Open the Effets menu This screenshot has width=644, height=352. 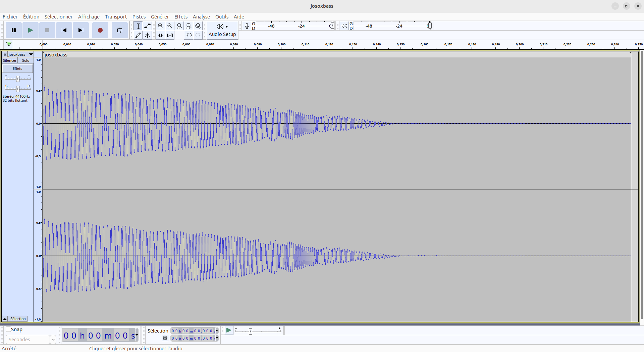[x=181, y=17]
